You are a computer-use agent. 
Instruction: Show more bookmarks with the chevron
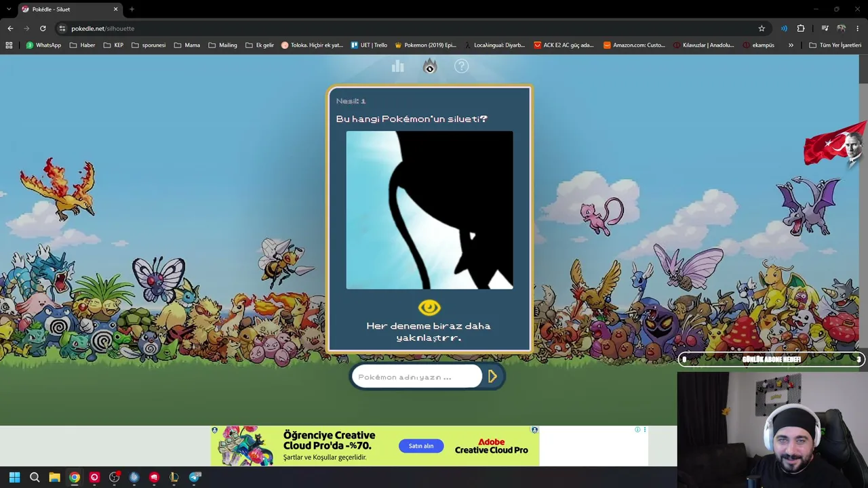(x=791, y=45)
